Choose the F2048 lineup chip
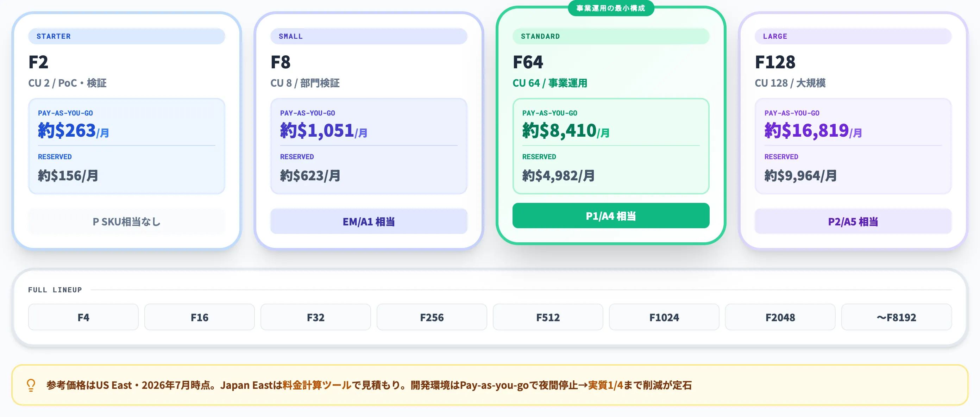 pos(780,317)
